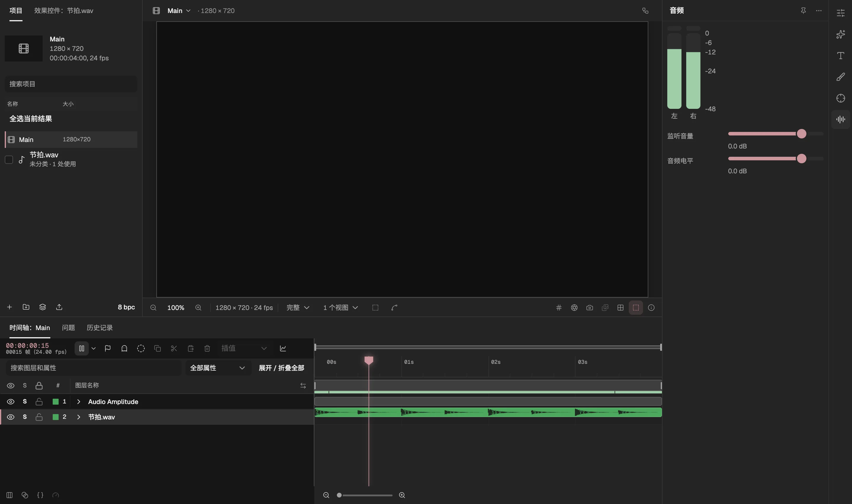Click the export upload icon in project panel
This screenshot has height=504, width=852.
point(59,307)
